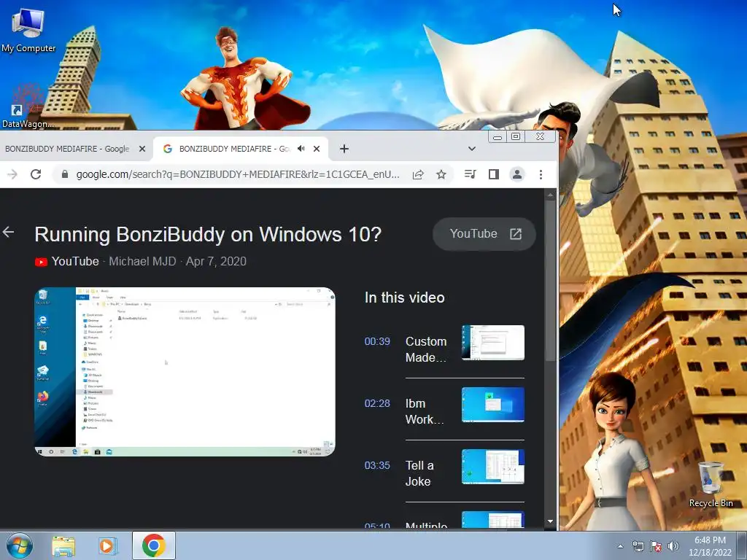Image resolution: width=747 pixels, height=560 pixels.
Task: Click the red YouTube logo under the title
Action: (41, 262)
